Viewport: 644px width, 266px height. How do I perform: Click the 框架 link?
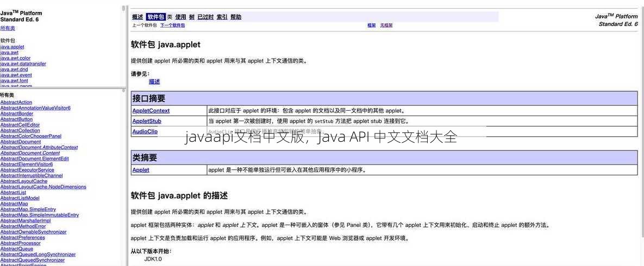coord(371,25)
